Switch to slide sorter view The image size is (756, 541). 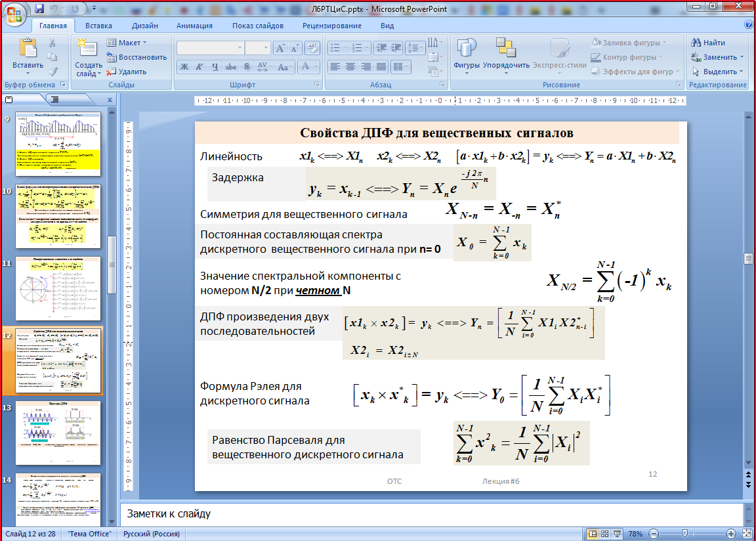tap(605, 534)
